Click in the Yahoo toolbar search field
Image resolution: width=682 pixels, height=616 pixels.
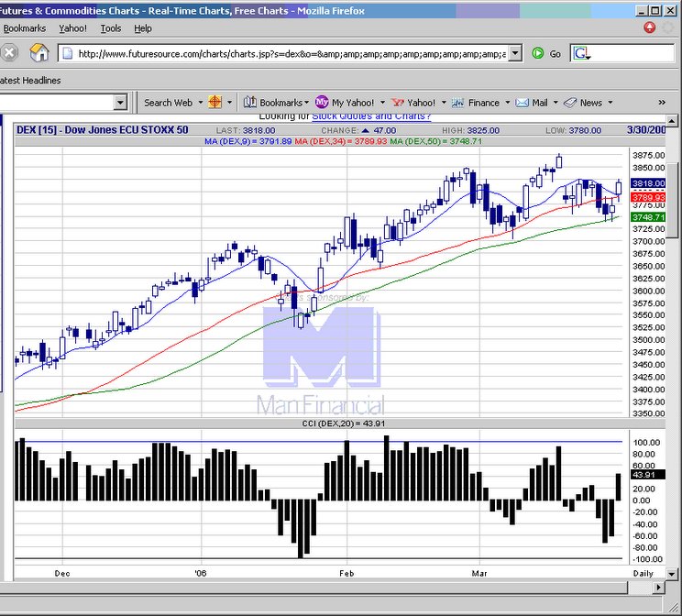(x=57, y=103)
